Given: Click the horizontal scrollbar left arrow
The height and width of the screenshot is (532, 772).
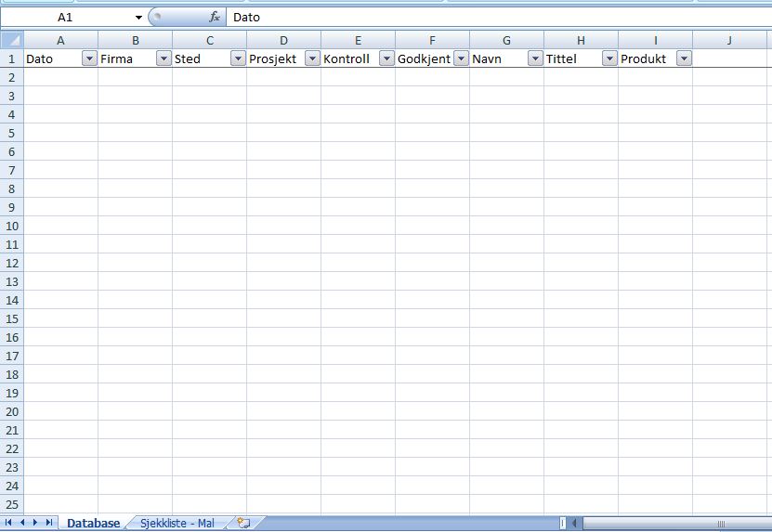Looking at the screenshot, I should 574,523.
